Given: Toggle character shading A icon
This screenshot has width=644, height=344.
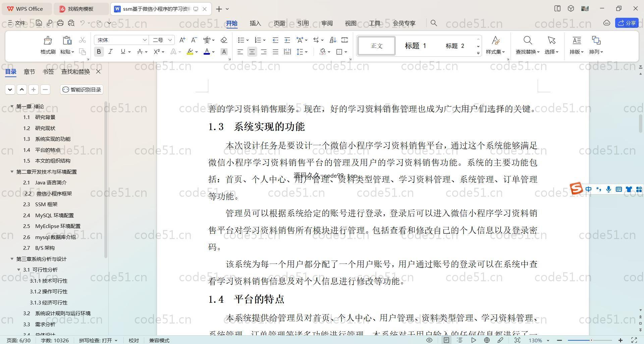Looking at the screenshot, I should [224, 52].
